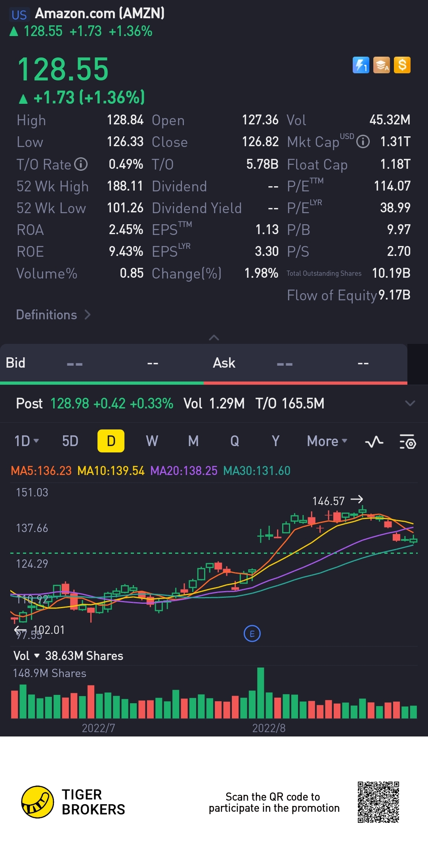Tap the 2022/7 date axis label
The height and width of the screenshot is (868, 428).
click(x=98, y=728)
